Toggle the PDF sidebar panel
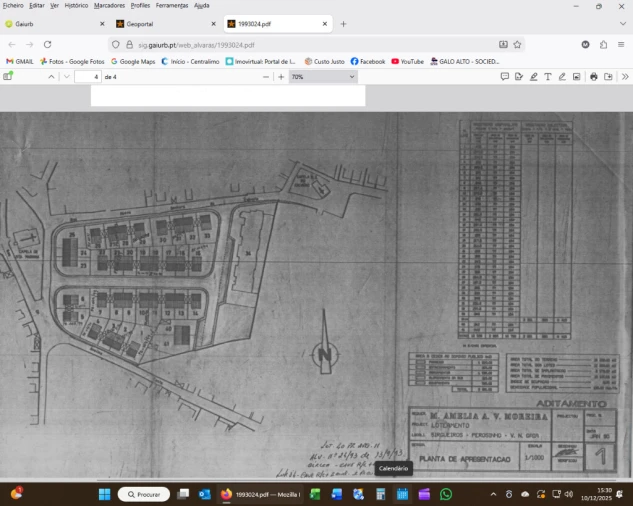Image resolution: width=633 pixels, height=506 pixels. pyautogui.click(x=8, y=77)
